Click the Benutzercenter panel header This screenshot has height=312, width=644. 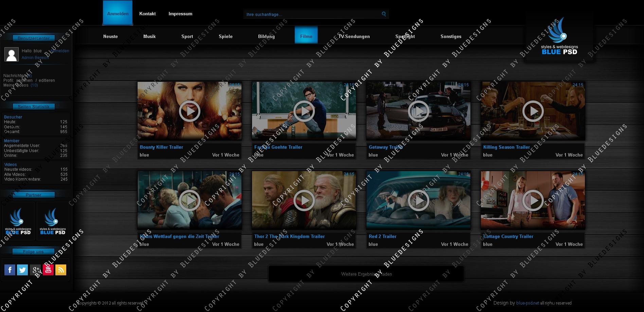(x=33, y=38)
